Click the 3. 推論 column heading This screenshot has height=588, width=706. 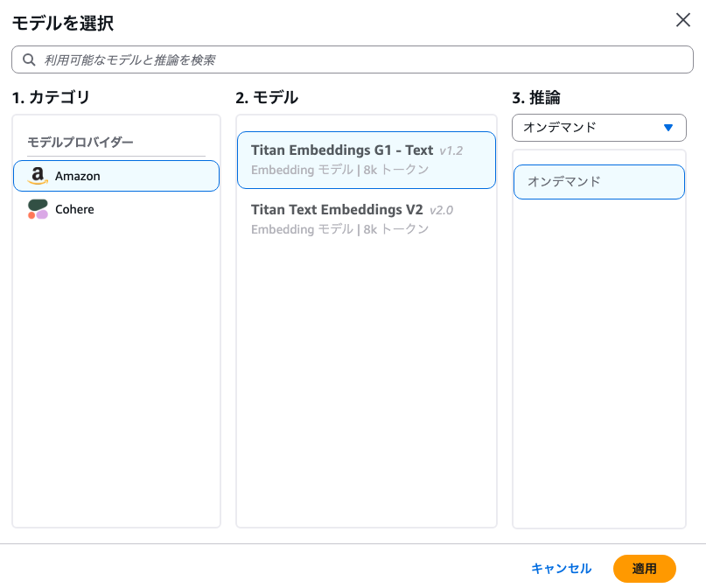pyautogui.click(x=536, y=98)
